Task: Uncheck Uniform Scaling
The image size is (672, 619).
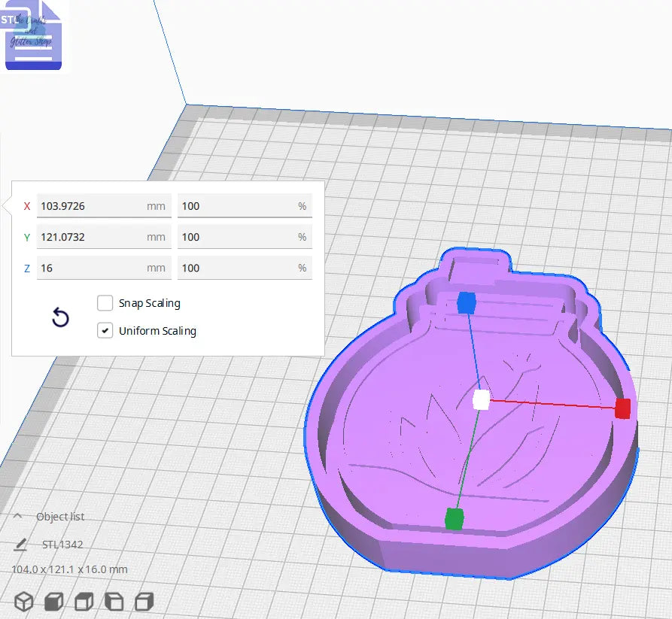Action: (105, 330)
